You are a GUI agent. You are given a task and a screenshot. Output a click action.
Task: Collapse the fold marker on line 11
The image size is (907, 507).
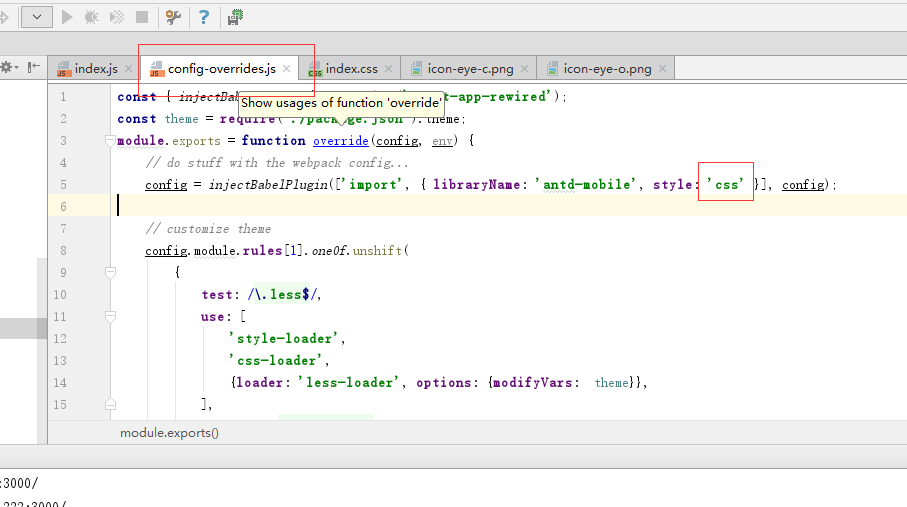(110, 316)
